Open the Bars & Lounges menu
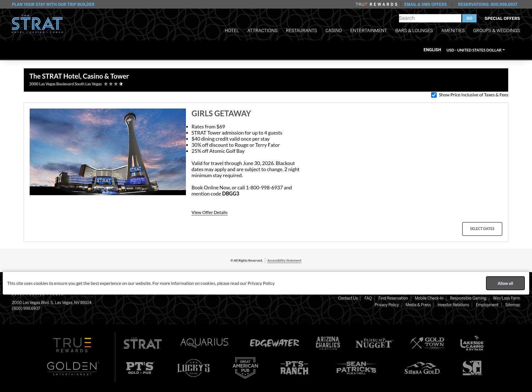The height and width of the screenshot is (392, 532). 414,30
